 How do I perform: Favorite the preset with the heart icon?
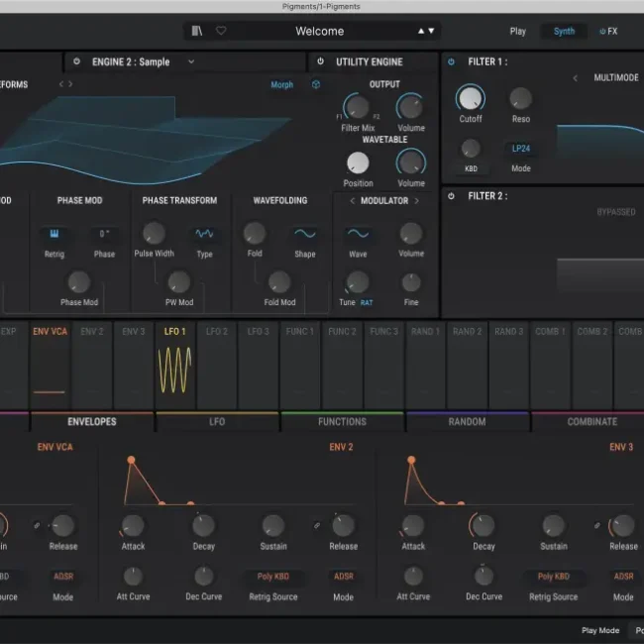(221, 31)
